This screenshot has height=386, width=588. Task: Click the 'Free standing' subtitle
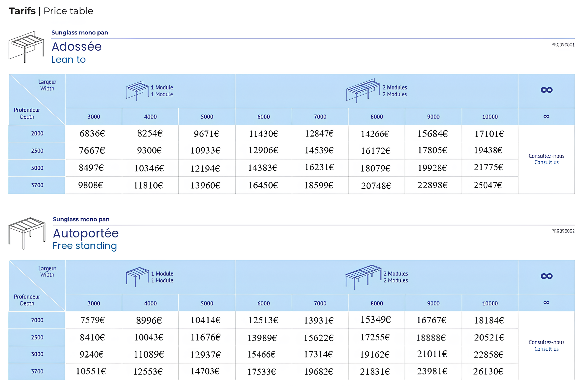pyautogui.click(x=85, y=246)
